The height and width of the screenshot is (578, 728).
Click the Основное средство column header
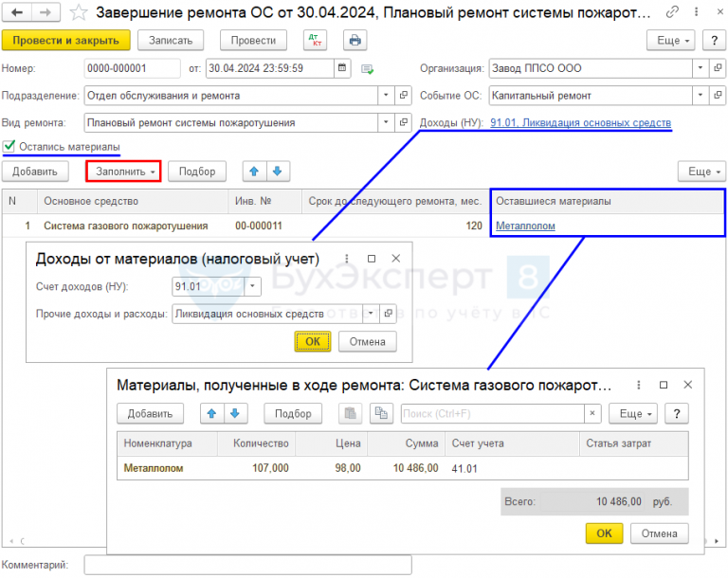point(133,201)
